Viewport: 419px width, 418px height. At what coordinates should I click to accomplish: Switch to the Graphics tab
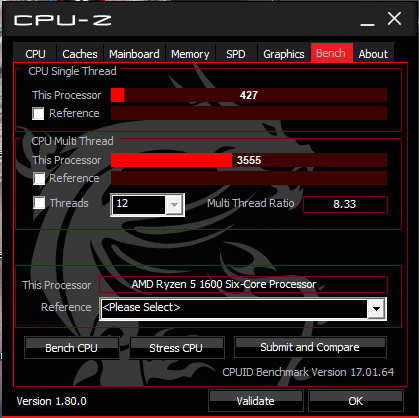(284, 54)
